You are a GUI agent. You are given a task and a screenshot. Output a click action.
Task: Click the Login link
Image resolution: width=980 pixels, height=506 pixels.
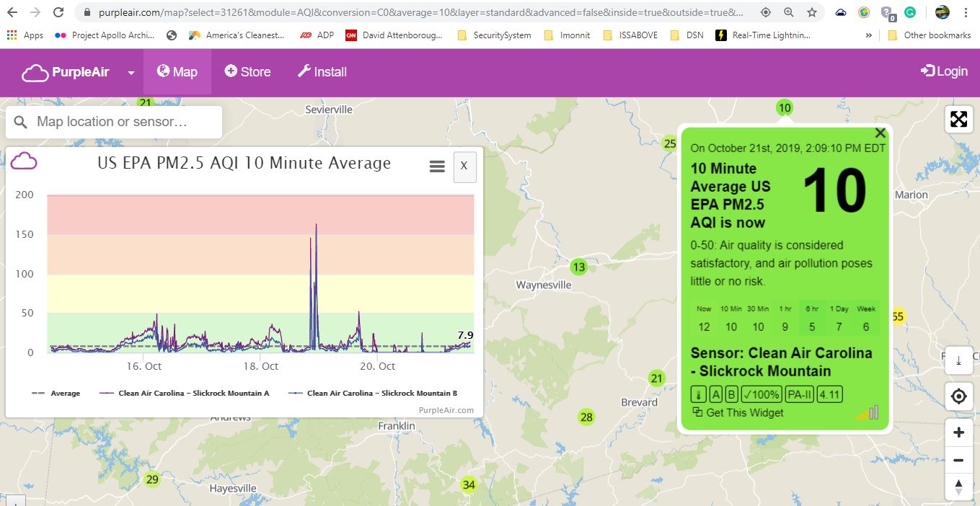(944, 71)
